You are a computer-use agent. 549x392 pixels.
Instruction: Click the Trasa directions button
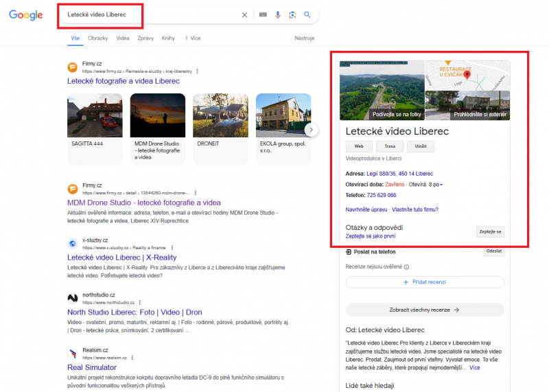pyautogui.click(x=390, y=146)
